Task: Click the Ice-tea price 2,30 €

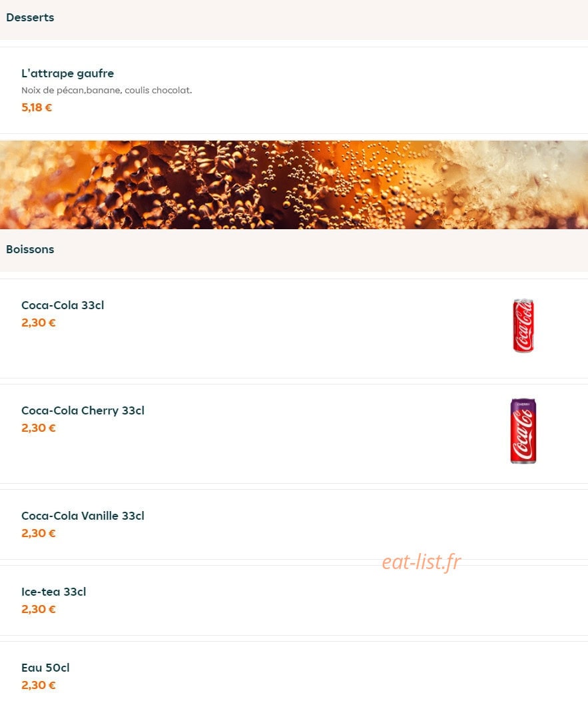Action: 39,609
